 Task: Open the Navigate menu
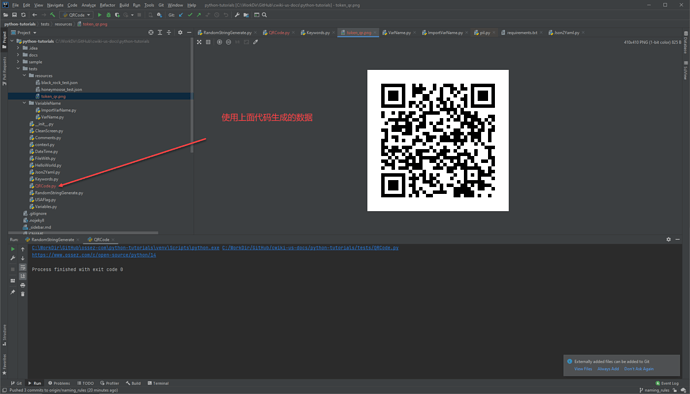click(x=55, y=5)
